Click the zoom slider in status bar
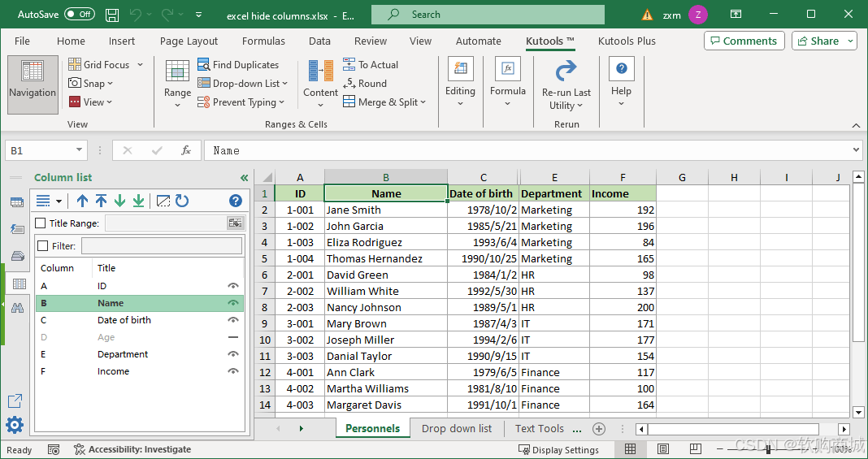This screenshot has height=459, width=868. point(769,449)
